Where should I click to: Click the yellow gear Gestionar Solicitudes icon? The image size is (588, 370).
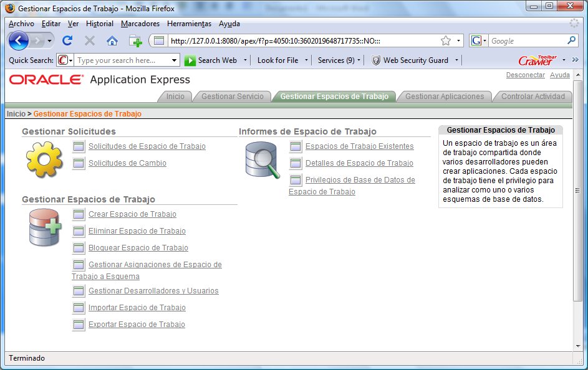point(44,159)
